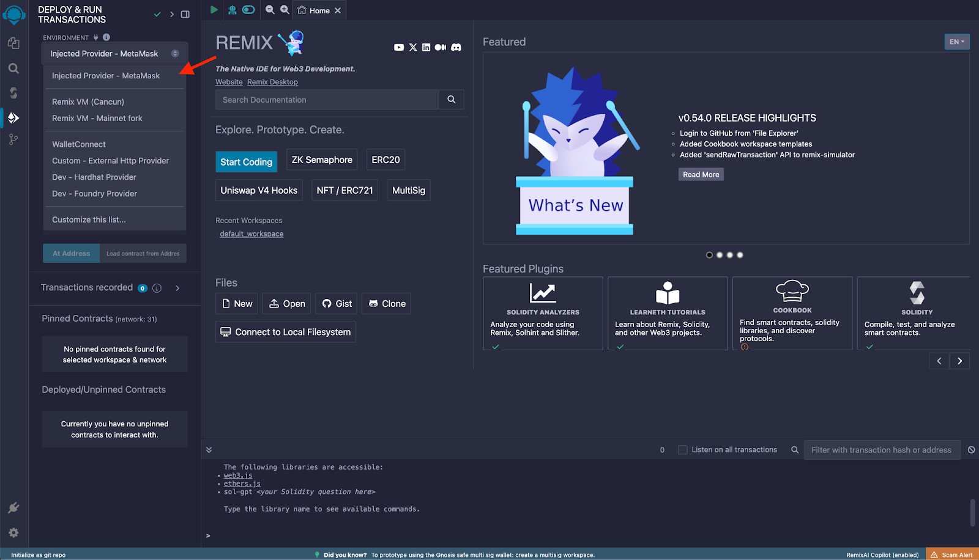Open the File Explorer from the sidebar

point(13,43)
